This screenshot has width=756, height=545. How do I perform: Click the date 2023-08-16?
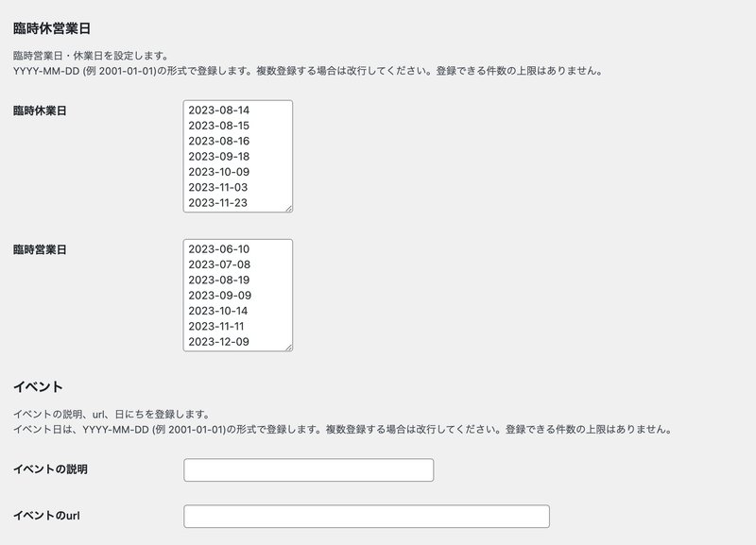[219, 141]
